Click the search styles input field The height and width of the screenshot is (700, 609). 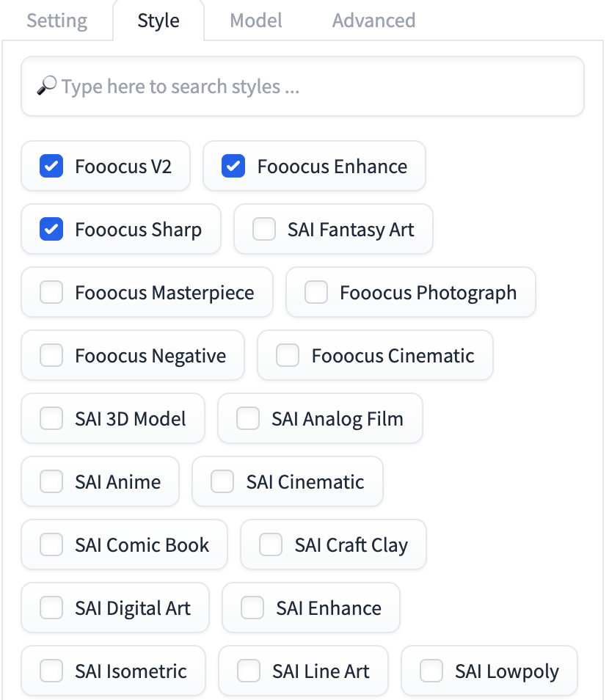click(303, 86)
